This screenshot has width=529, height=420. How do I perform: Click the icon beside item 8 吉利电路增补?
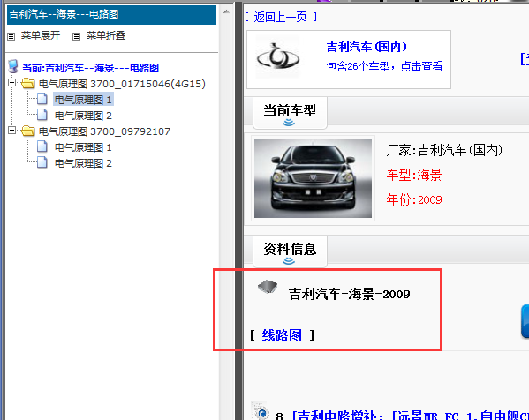(261, 412)
